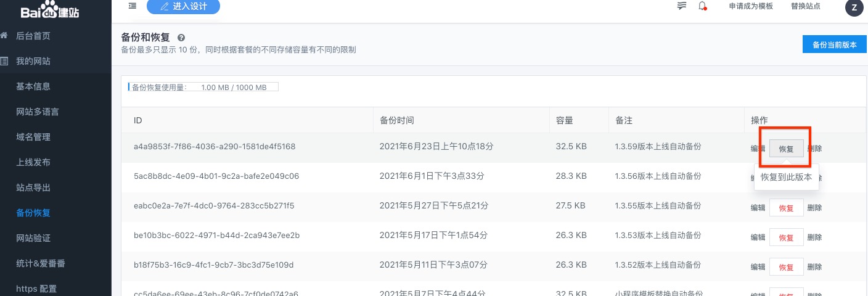Open the messages chat icon in header

click(x=681, y=6)
